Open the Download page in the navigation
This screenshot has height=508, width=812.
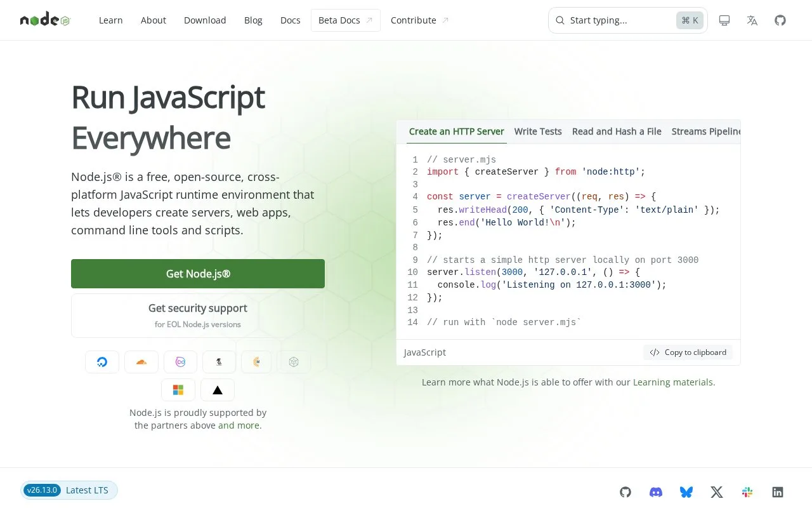(x=205, y=20)
